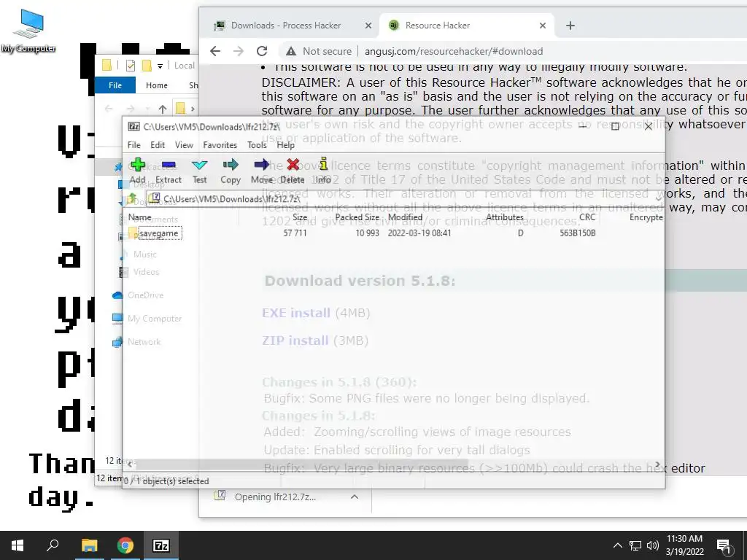Click the angusj.com URL address bar
The height and width of the screenshot is (560, 747).
point(454,51)
